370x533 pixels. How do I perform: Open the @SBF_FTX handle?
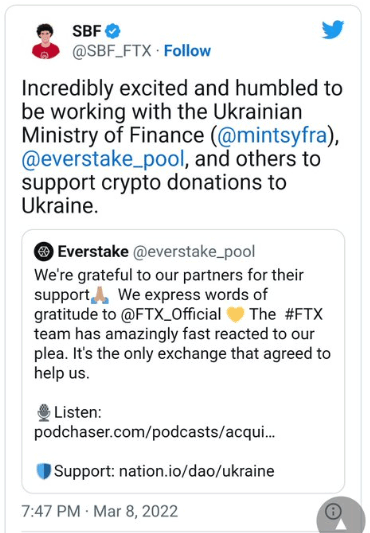tap(112, 51)
